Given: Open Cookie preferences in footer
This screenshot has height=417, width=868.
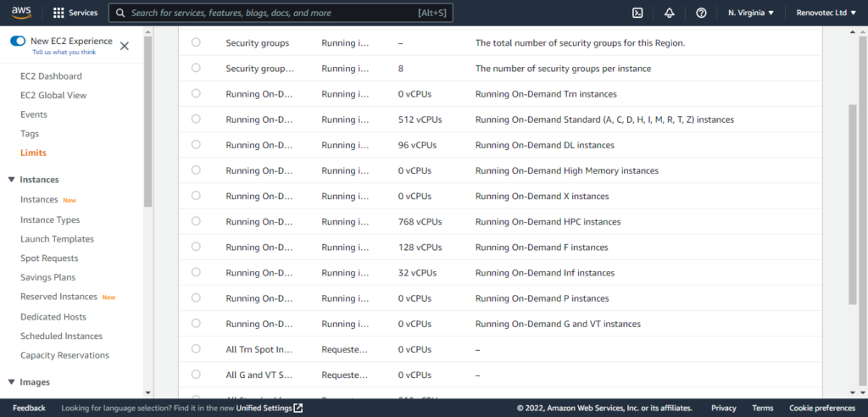Looking at the screenshot, I should click(x=822, y=409).
